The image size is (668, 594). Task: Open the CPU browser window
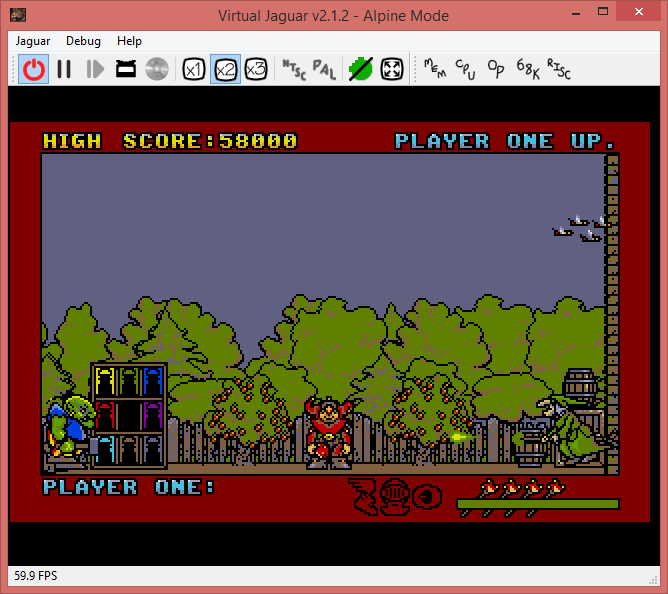[466, 69]
